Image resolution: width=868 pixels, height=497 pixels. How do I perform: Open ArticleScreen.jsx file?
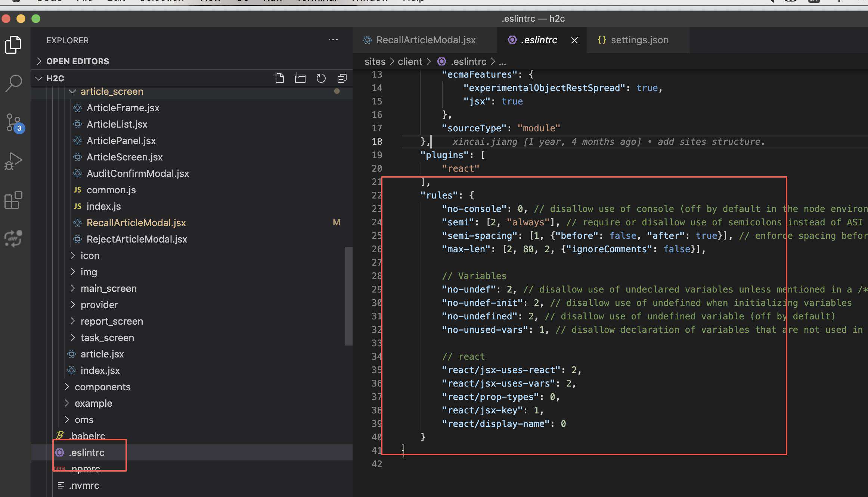click(124, 157)
